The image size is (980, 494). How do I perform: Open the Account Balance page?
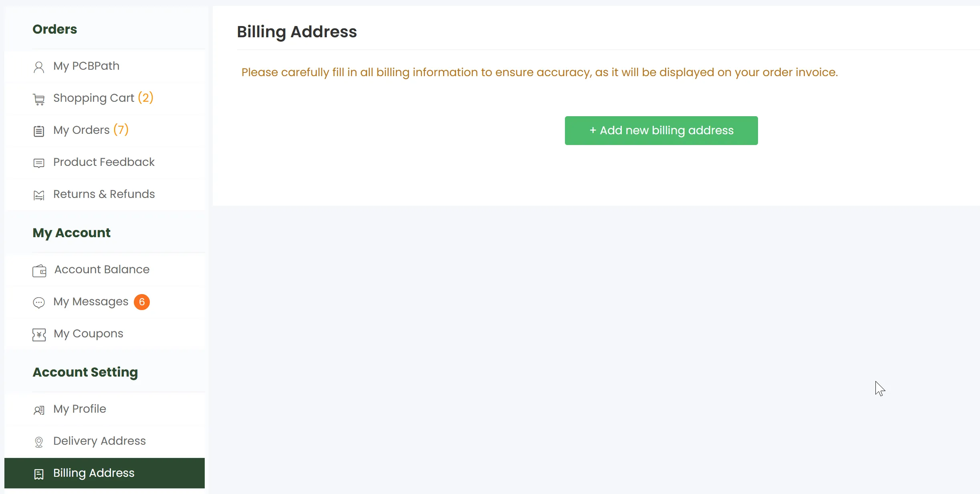(x=102, y=270)
